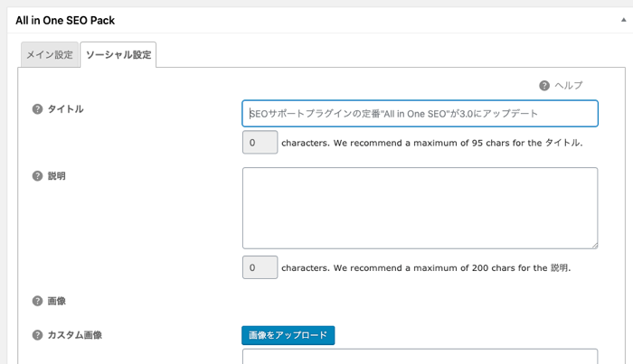The image size is (633, 364).
Task: Click the All in One SEO Pack header title
Action: click(x=65, y=21)
